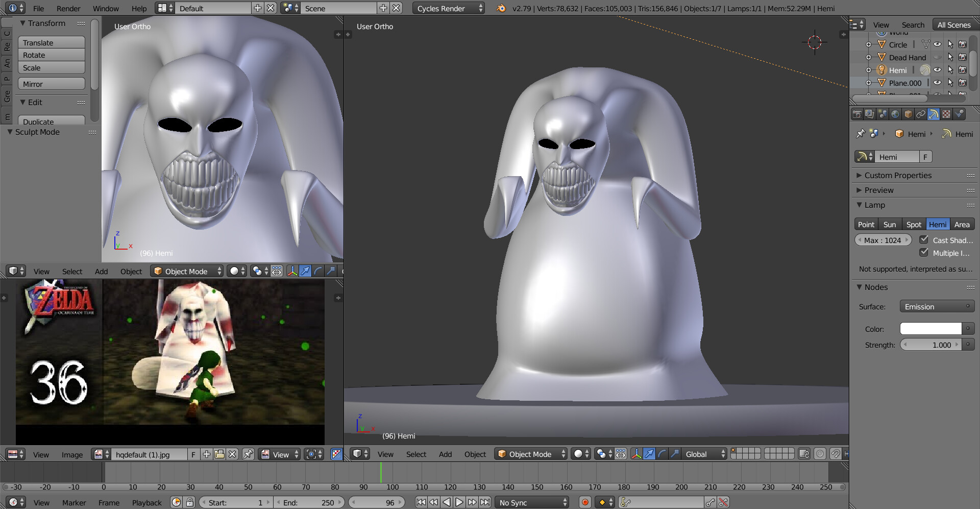Click the All Scenes button in the outliner
This screenshot has height=509, width=980.
tap(954, 24)
